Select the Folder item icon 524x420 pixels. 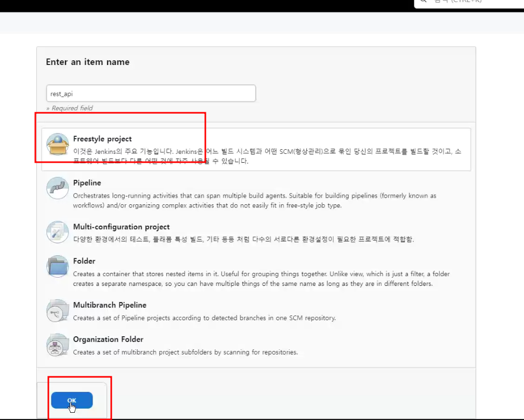click(x=58, y=266)
